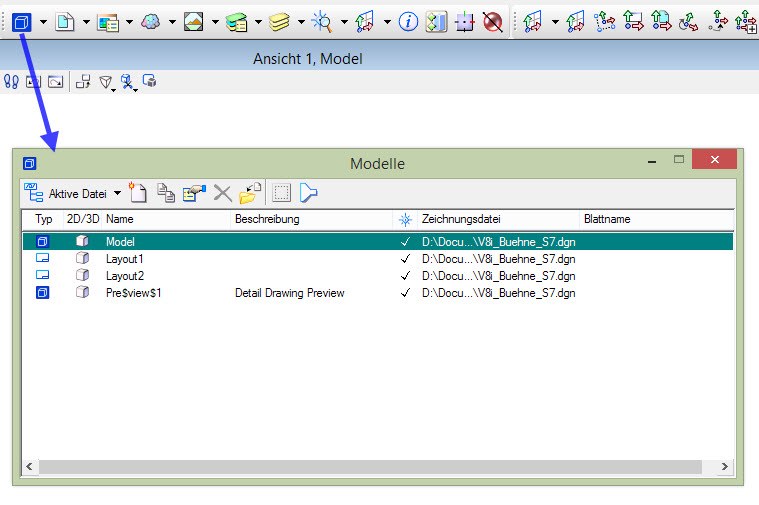The width and height of the screenshot is (759, 505).
Task: Create a new model in Modelle dialog
Action: tap(138, 193)
